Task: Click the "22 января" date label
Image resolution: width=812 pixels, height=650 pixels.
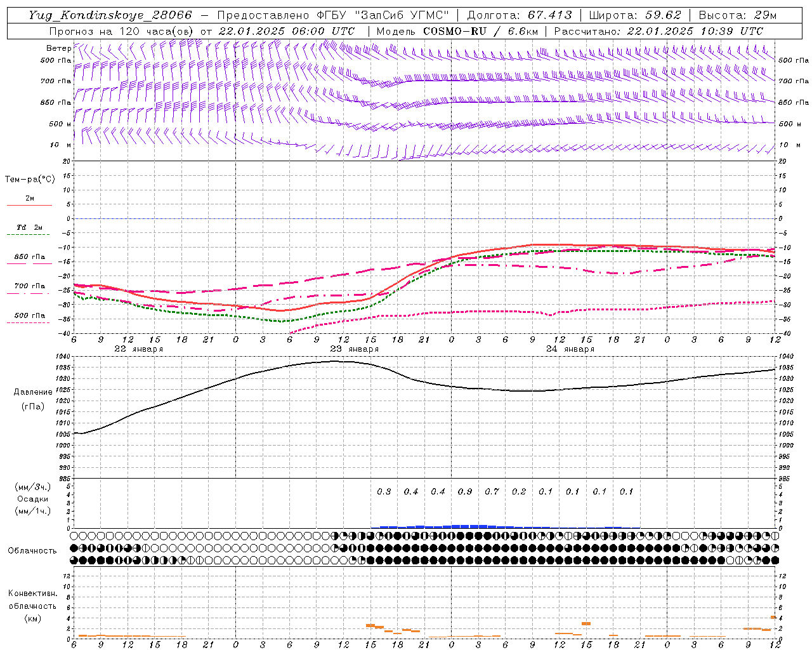Action: click(138, 349)
